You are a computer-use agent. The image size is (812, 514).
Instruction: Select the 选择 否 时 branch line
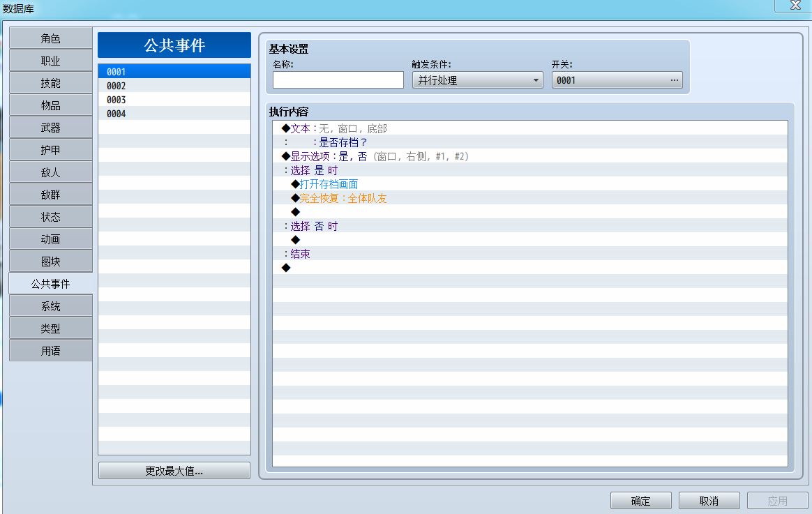(x=530, y=226)
